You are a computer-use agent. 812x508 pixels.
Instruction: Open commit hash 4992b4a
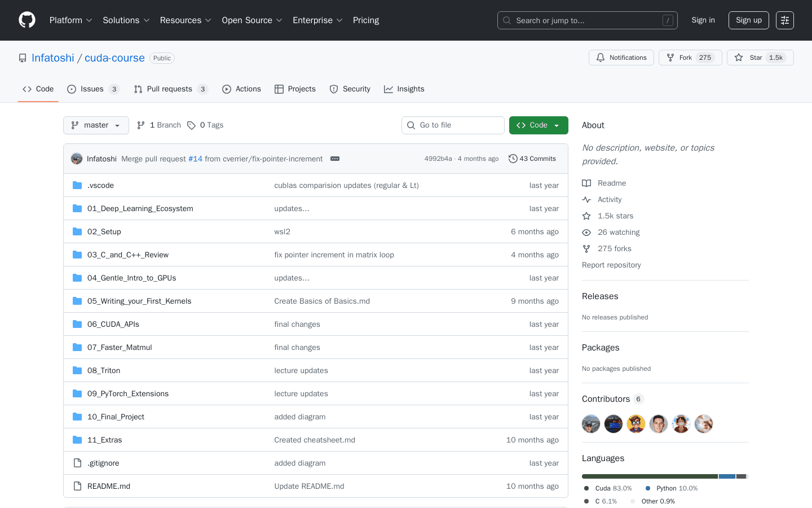(x=438, y=159)
